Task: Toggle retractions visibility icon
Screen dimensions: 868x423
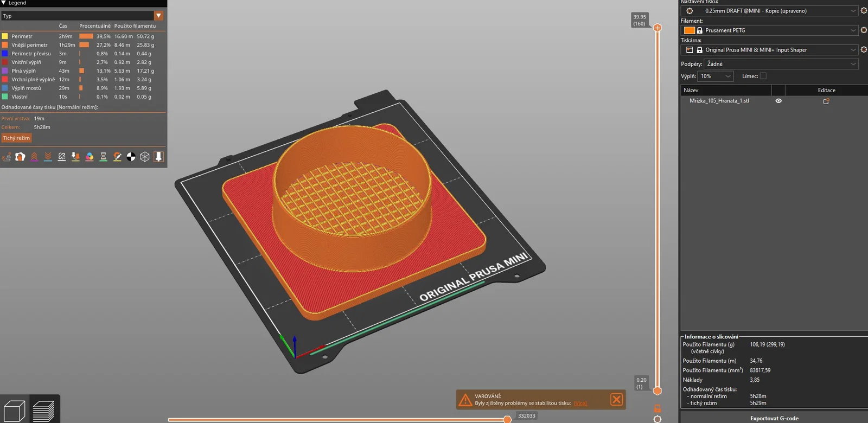Action: tap(34, 157)
